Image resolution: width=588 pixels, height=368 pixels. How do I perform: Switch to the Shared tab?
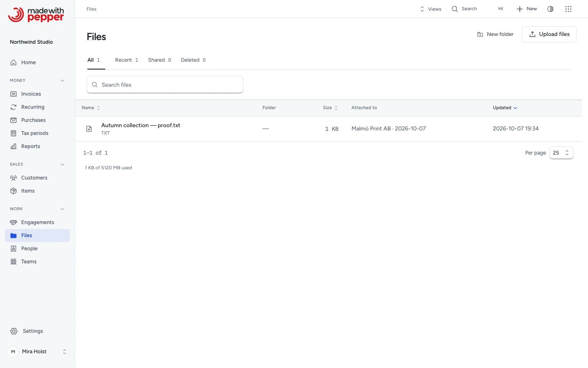tap(160, 60)
